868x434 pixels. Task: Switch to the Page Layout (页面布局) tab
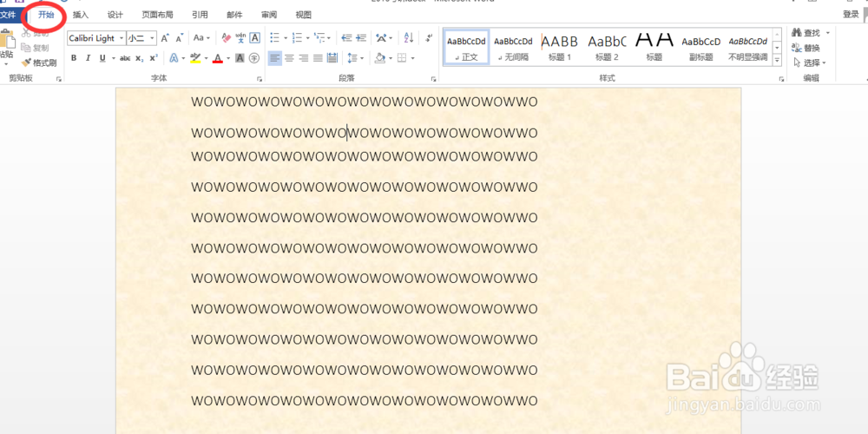pyautogui.click(x=157, y=15)
